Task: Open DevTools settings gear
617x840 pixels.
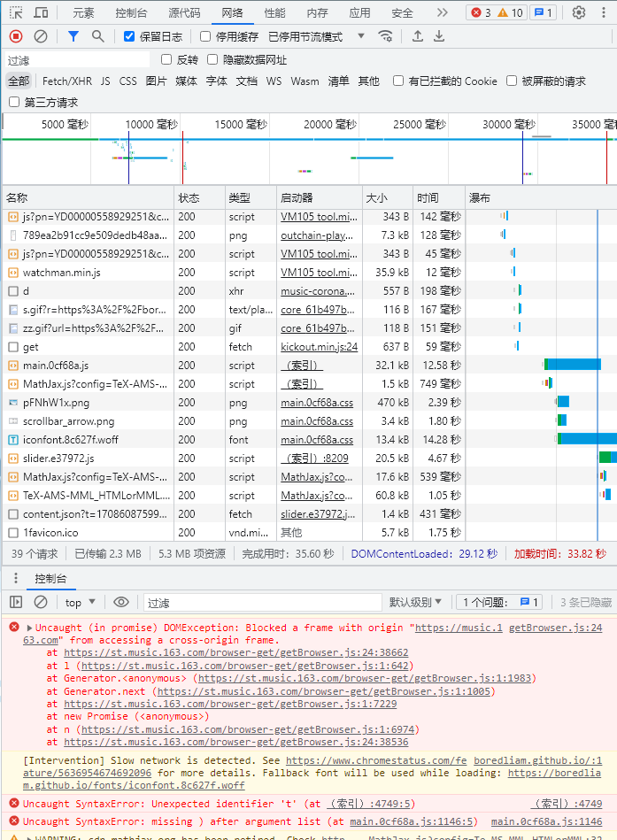Action: click(x=578, y=12)
